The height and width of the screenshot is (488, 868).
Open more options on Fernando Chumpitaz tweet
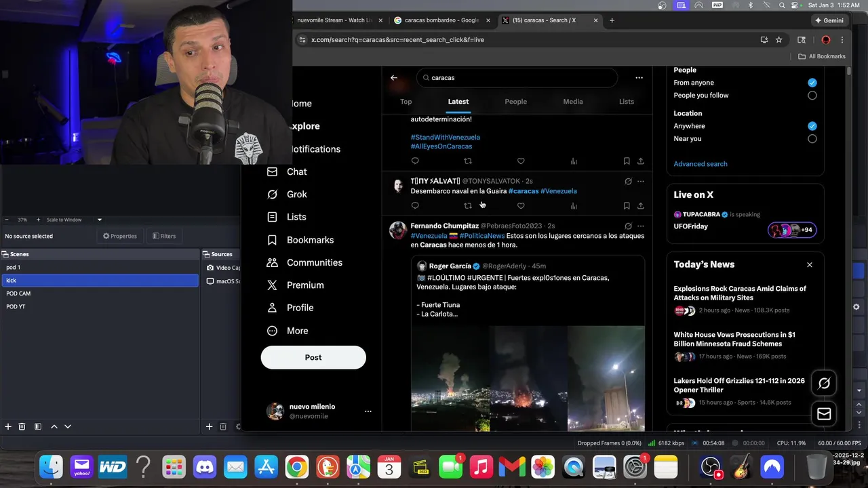tap(640, 226)
